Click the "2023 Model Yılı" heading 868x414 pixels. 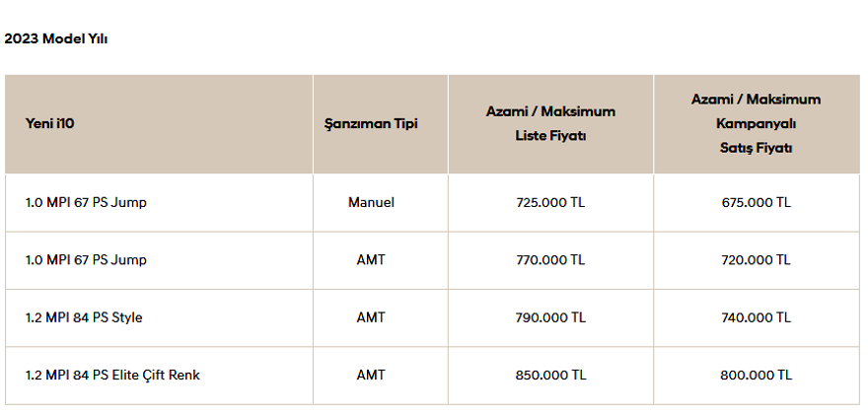56,38
